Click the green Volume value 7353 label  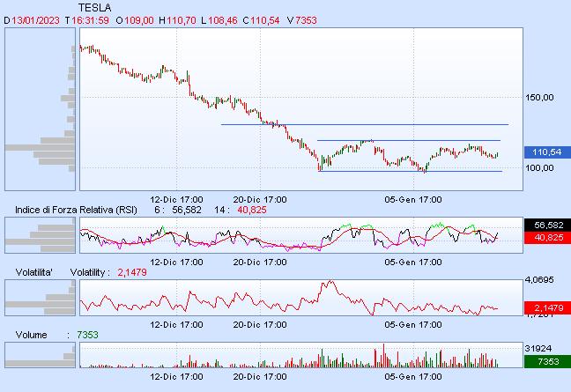(87, 335)
